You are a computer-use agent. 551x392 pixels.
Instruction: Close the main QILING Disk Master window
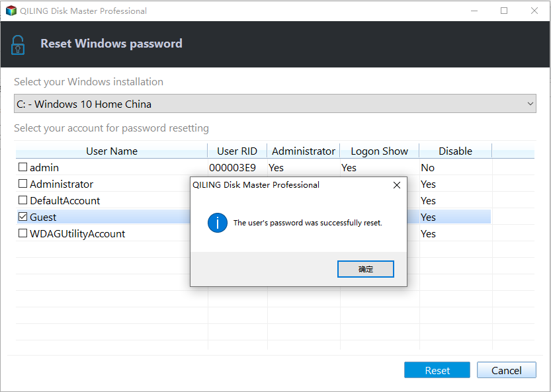(534, 11)
